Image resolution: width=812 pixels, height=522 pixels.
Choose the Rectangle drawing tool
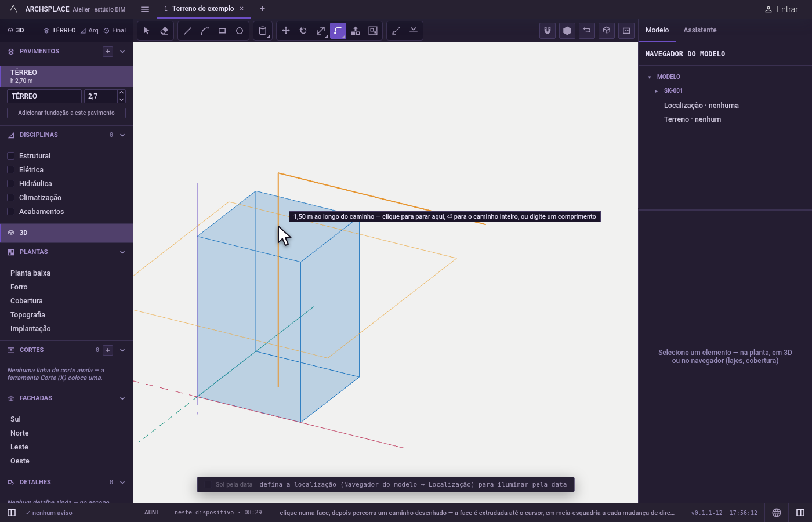222,31
